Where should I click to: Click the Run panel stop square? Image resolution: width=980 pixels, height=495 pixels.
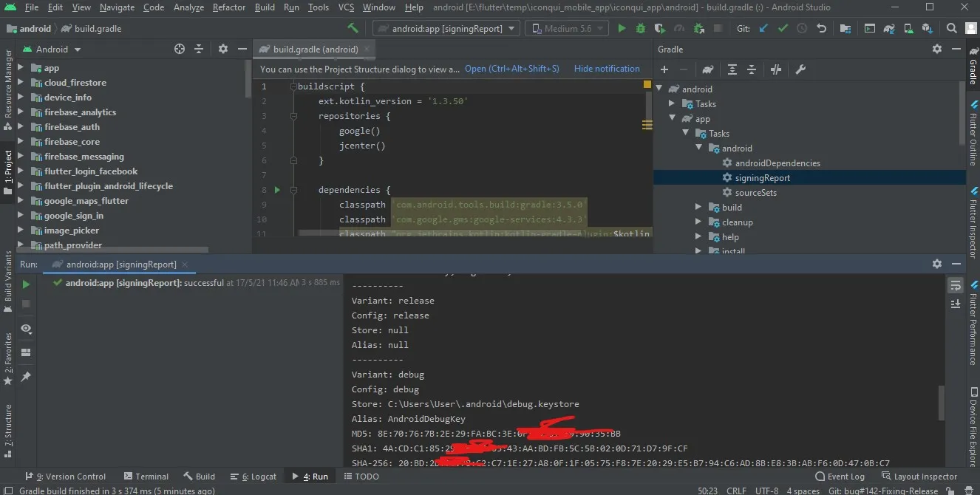26,304
